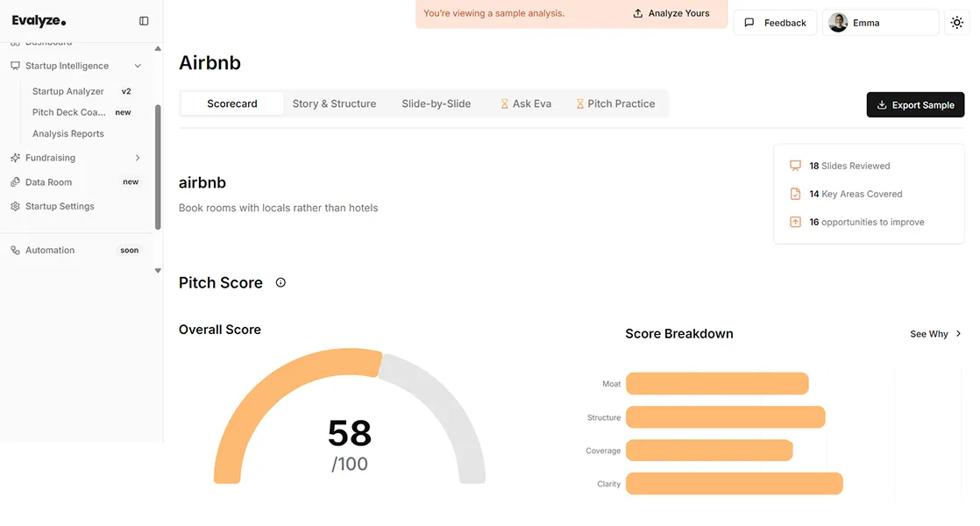
Task: Click the Analyze Yours button
Action: tap(671, 13)
